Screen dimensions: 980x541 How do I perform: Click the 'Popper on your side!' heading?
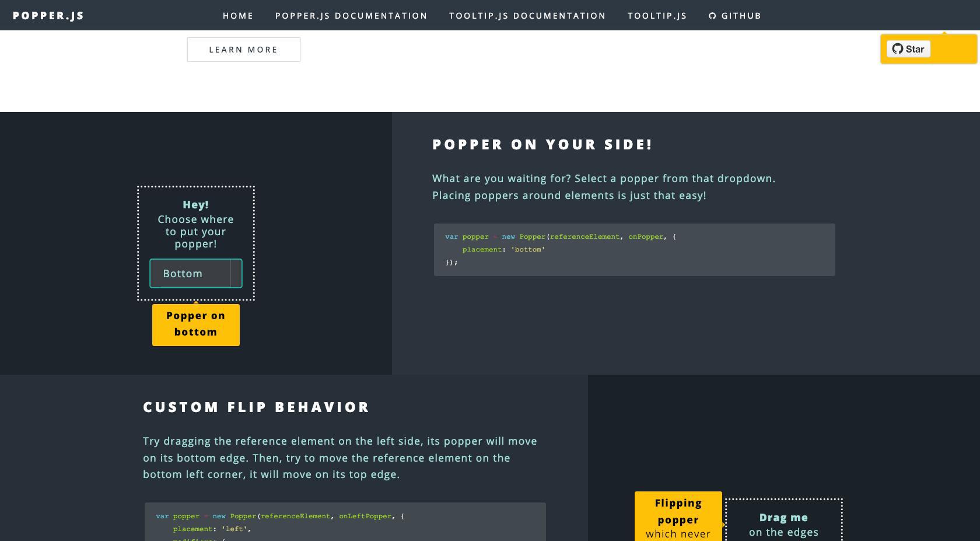click(542, 144)
